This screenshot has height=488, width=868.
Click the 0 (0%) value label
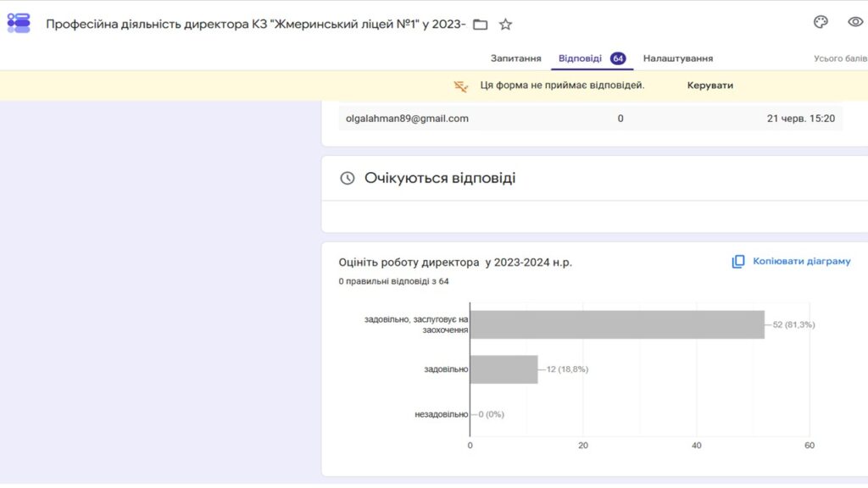click(491, 414)
